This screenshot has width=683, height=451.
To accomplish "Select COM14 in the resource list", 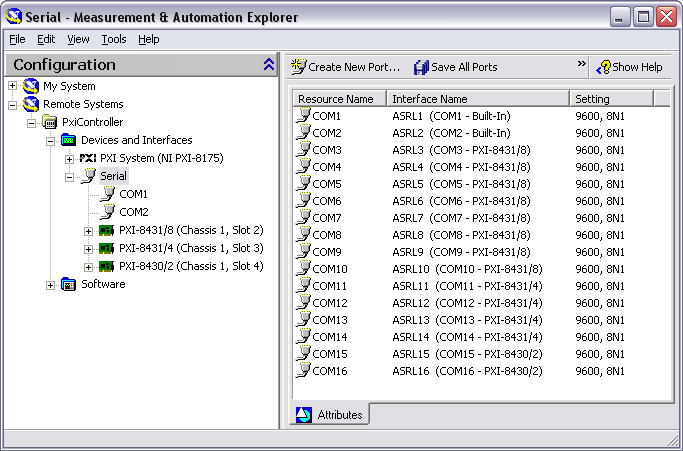I will pos(330,337).
